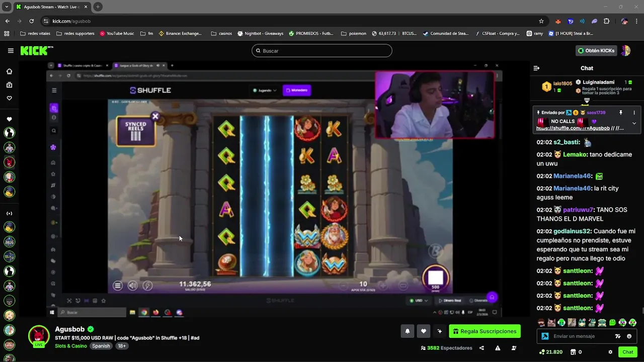Click the Agusbob channel name
Viewport: 644px width, 362px height.
70,329
